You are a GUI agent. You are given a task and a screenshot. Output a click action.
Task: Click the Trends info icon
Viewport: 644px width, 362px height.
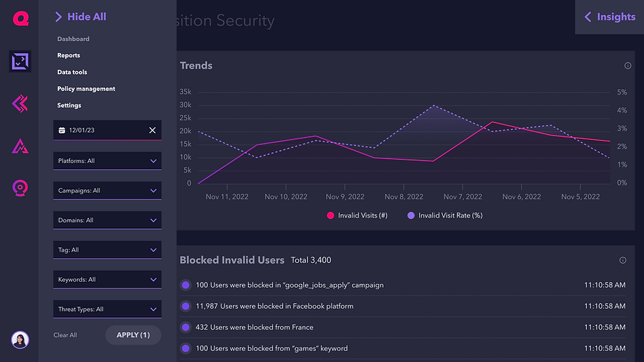click(x=628, y=66)
